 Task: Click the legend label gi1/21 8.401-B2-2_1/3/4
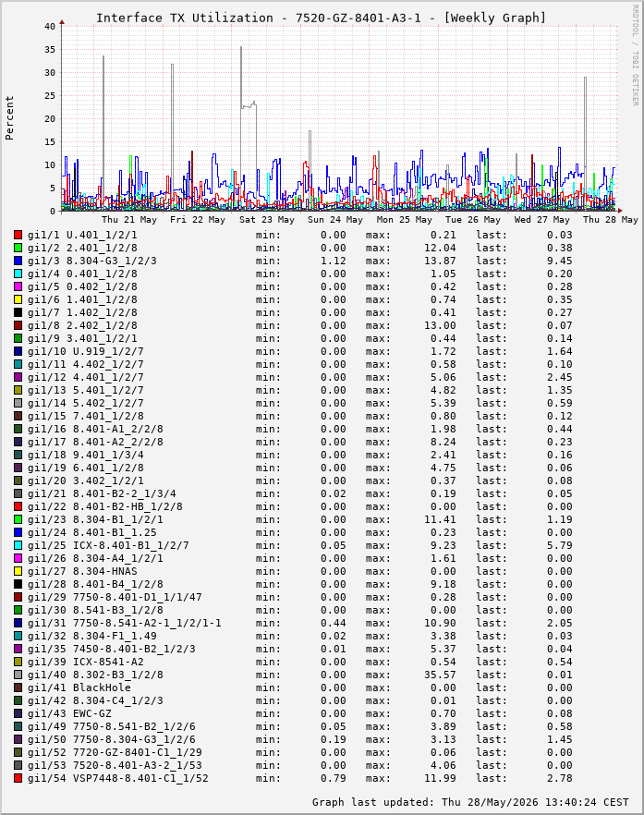(102, 493)
